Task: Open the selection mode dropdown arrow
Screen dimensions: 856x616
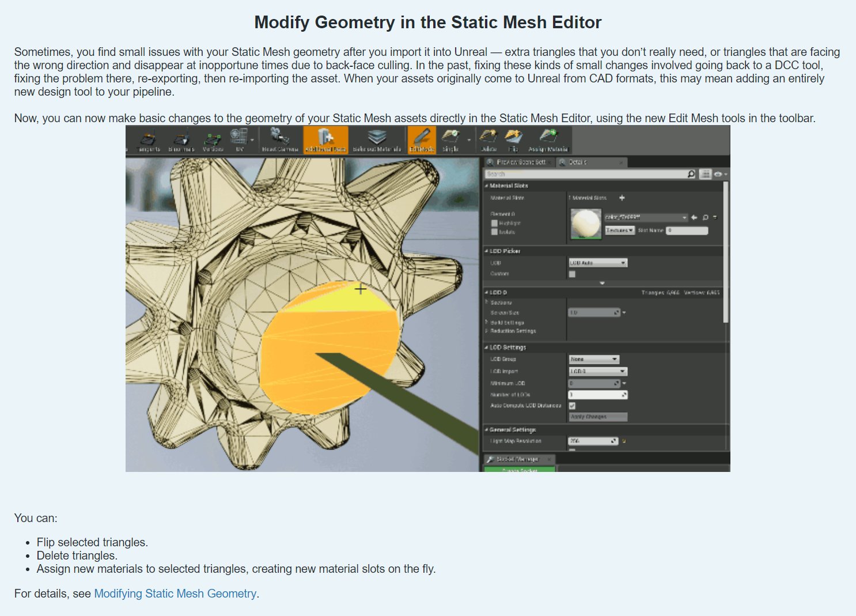Action: (469, 140)
